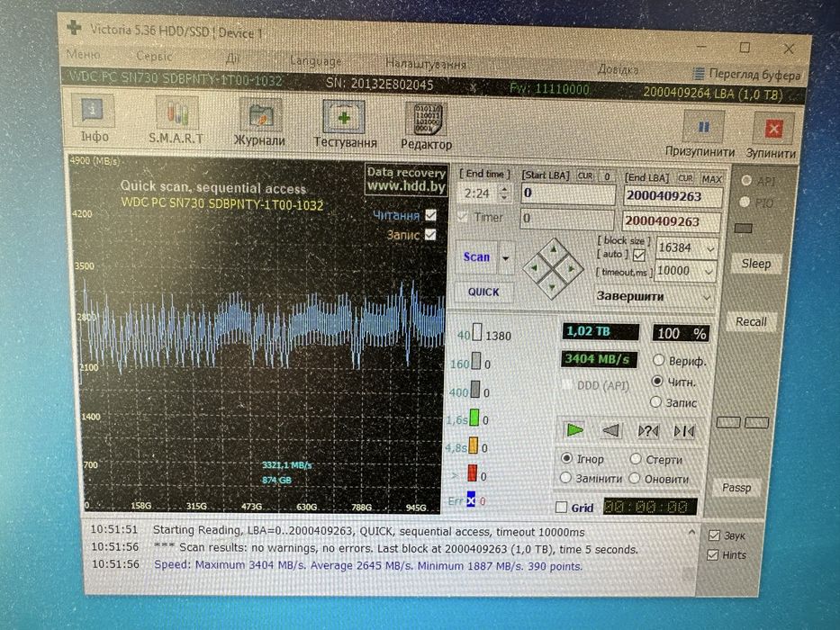
Task: Click the End LBA 2000409263 top field
Action: (673, 196)
